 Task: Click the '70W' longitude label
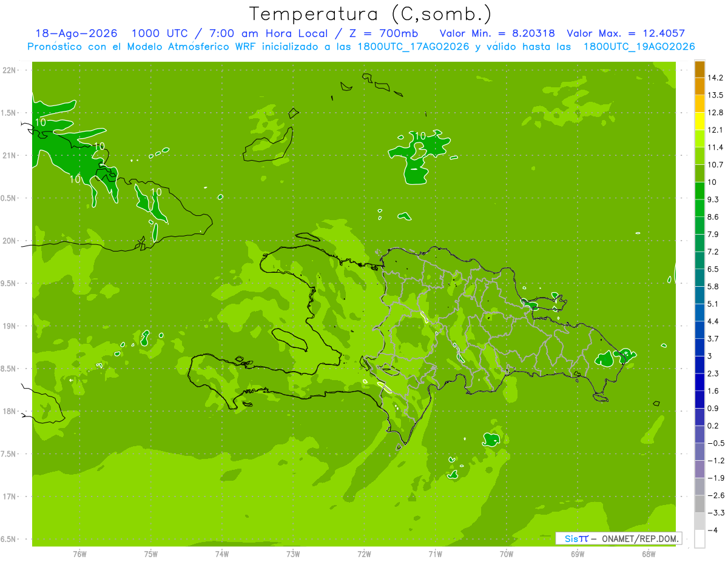click(507, 554)
